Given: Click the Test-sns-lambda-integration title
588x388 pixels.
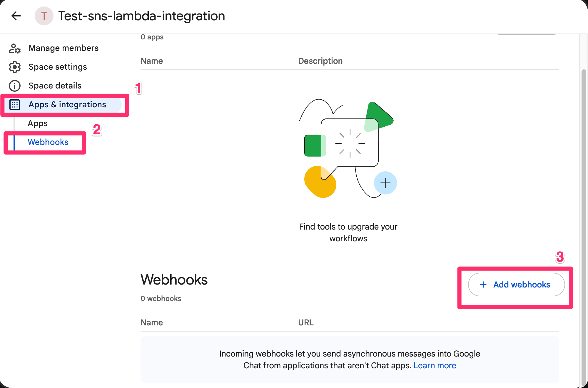Looking at the screenshot, I should [x=141, y=16].
